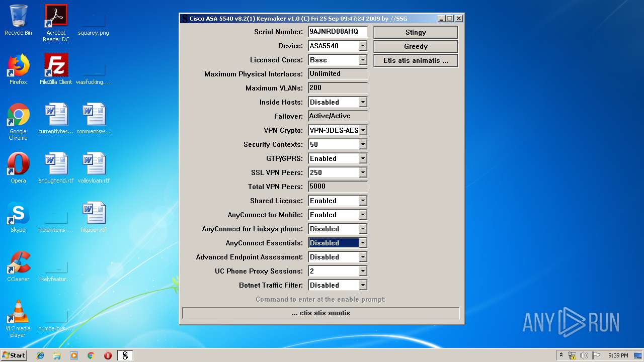Open the Action Center flag icon
644x362 pixels.
coord(596,355)
